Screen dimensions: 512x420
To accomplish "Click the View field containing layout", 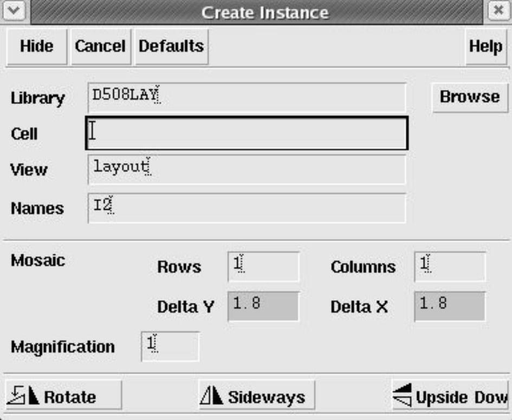I will coord(246,170).
